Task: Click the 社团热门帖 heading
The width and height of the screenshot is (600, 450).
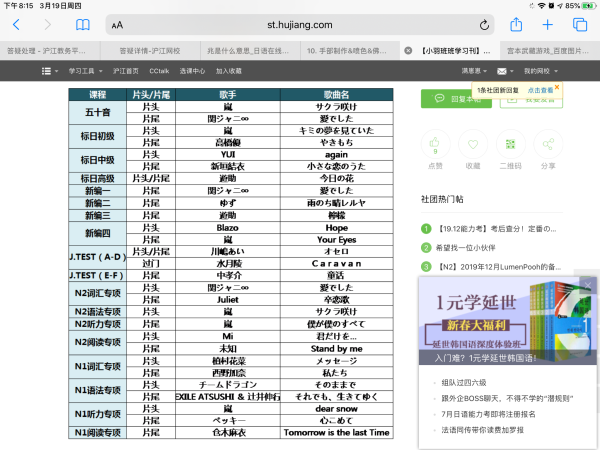Action: tap(442, 199)
